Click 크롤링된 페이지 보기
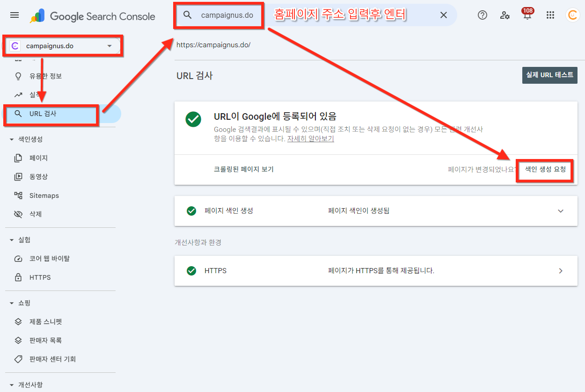 point(243,169)
